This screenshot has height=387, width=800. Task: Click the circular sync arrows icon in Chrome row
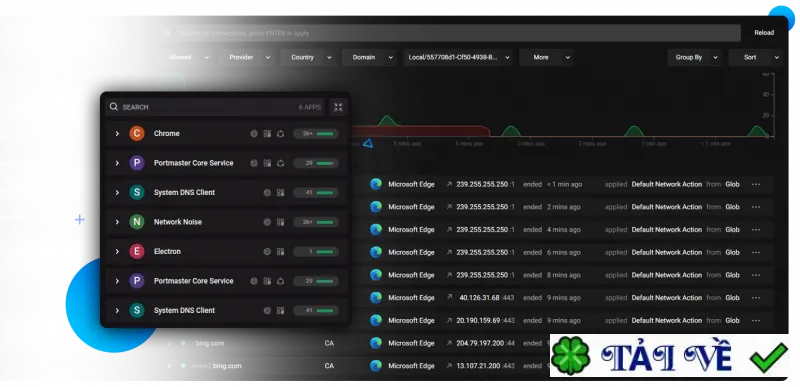point(280,134)
